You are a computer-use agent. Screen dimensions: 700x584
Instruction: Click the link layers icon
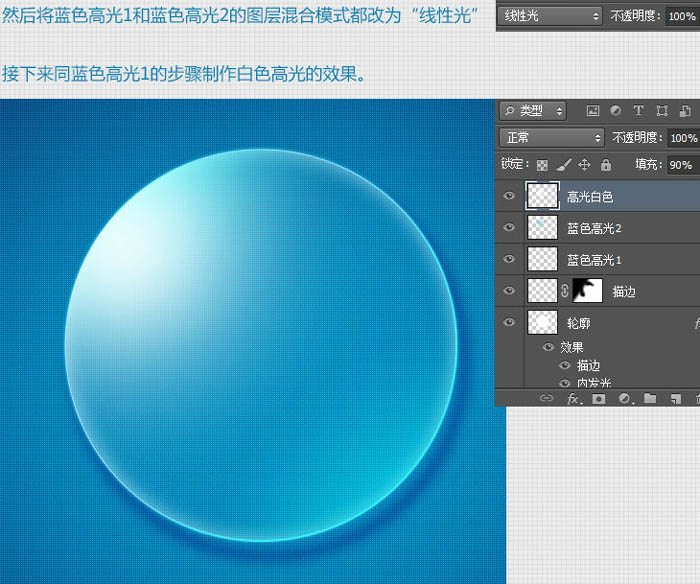pos(546,398)
